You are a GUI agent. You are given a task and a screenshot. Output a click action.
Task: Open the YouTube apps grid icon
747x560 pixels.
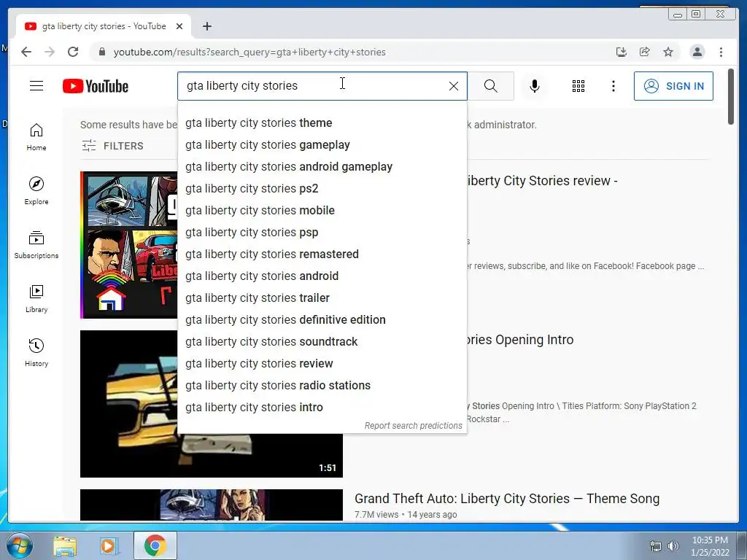pos(578,86)
